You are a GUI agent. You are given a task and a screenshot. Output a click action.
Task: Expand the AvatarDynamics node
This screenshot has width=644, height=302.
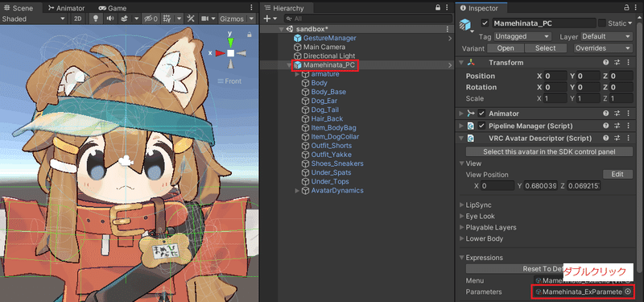pyautogui.click(x=297, y=191)
